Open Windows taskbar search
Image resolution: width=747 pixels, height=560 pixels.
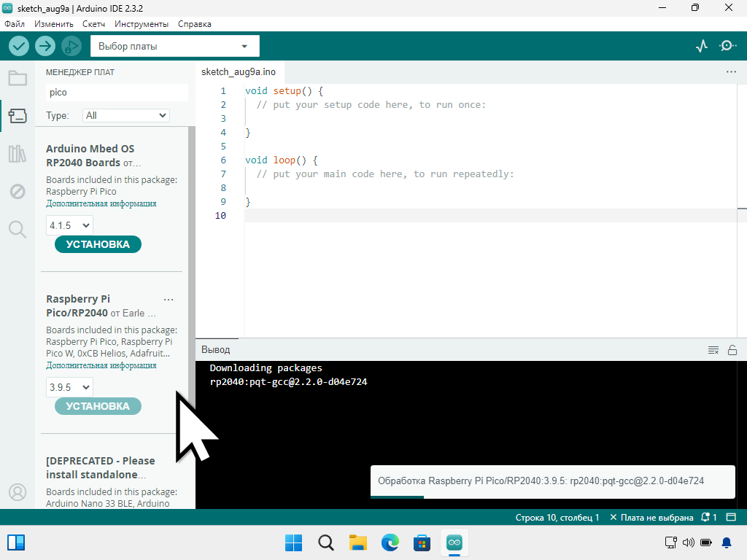(326, 542)
